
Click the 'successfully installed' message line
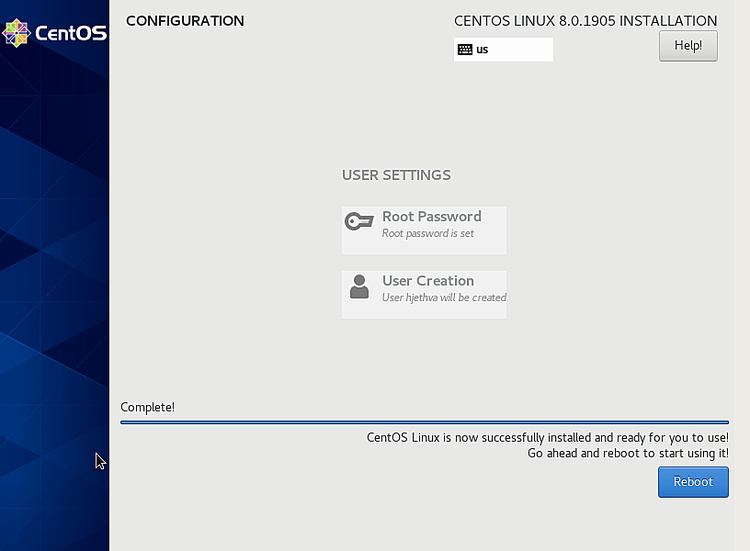pos(547,437)
